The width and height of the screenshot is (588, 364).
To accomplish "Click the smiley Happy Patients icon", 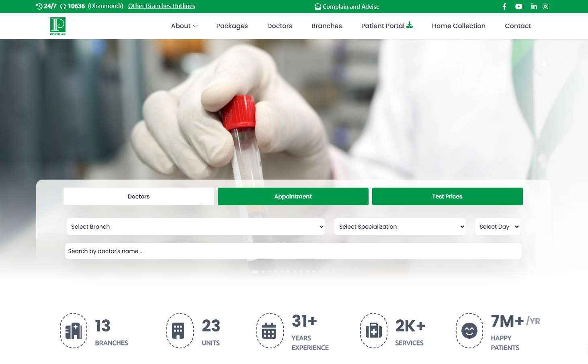I will 469,331.
